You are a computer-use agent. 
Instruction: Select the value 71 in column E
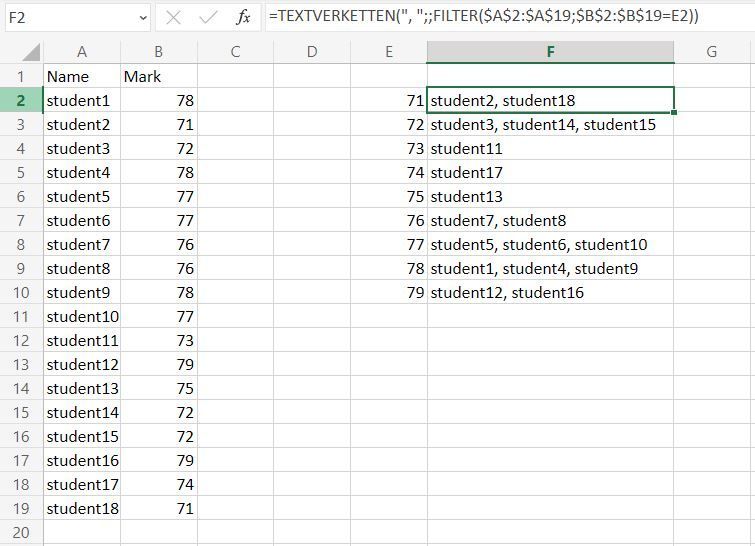(389, 100)
